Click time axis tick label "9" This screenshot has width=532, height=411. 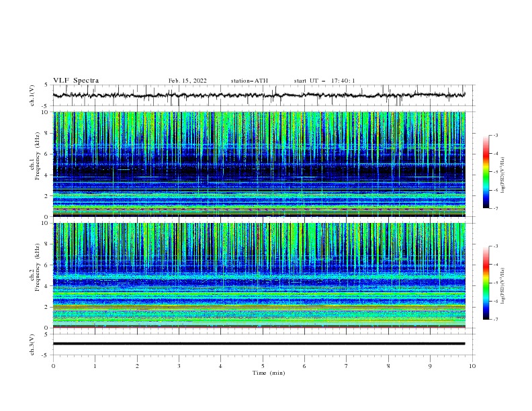[x=430, y=366]
